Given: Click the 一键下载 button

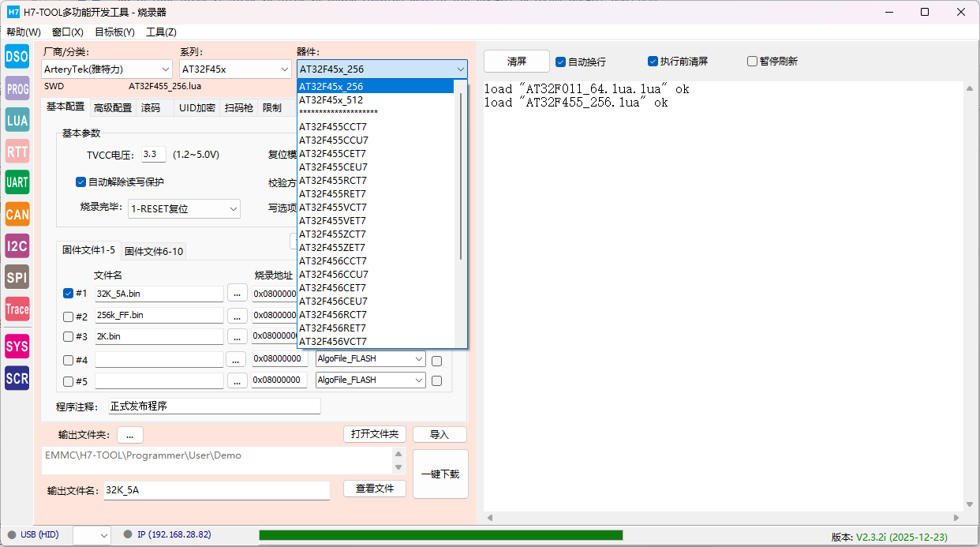Looking at the screenshot, I should tap(440, 474).
